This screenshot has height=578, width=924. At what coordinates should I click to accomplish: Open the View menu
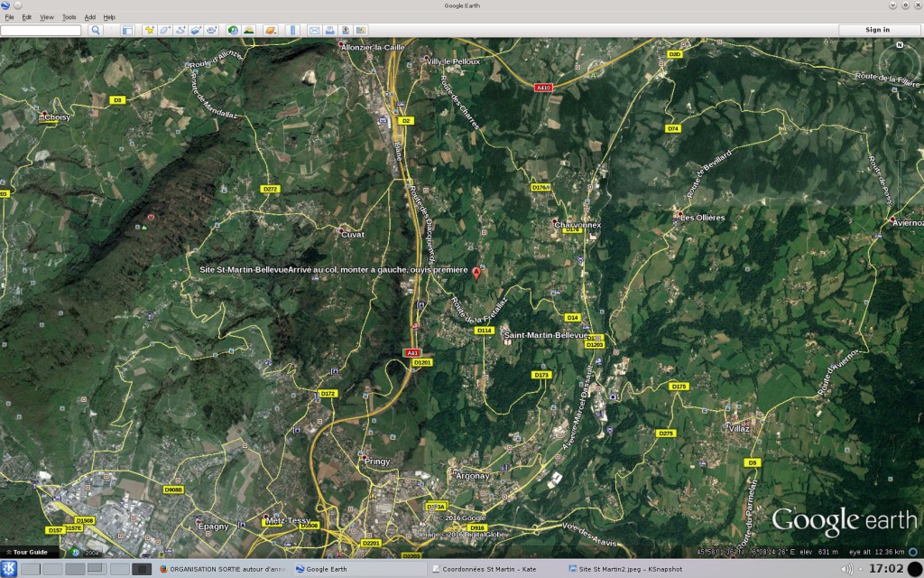click(47, 17)
